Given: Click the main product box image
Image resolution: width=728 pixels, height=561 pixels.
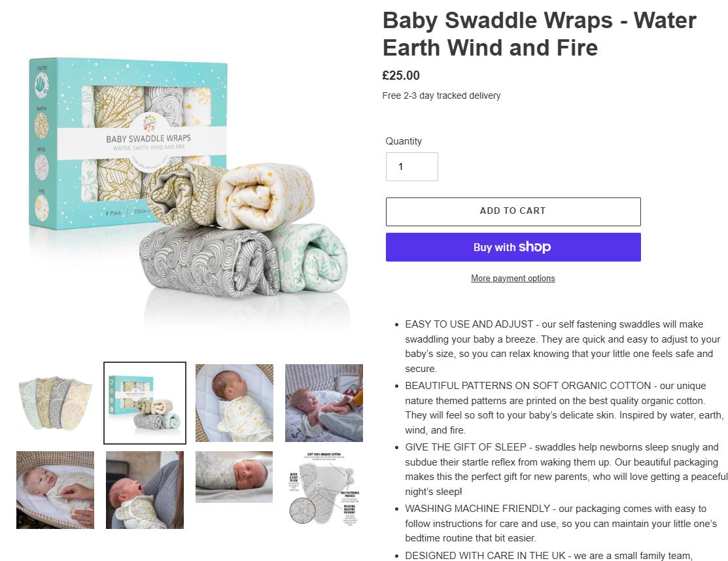Looking at the screenshot, I should pyautogui.click(x=188, y=182).
